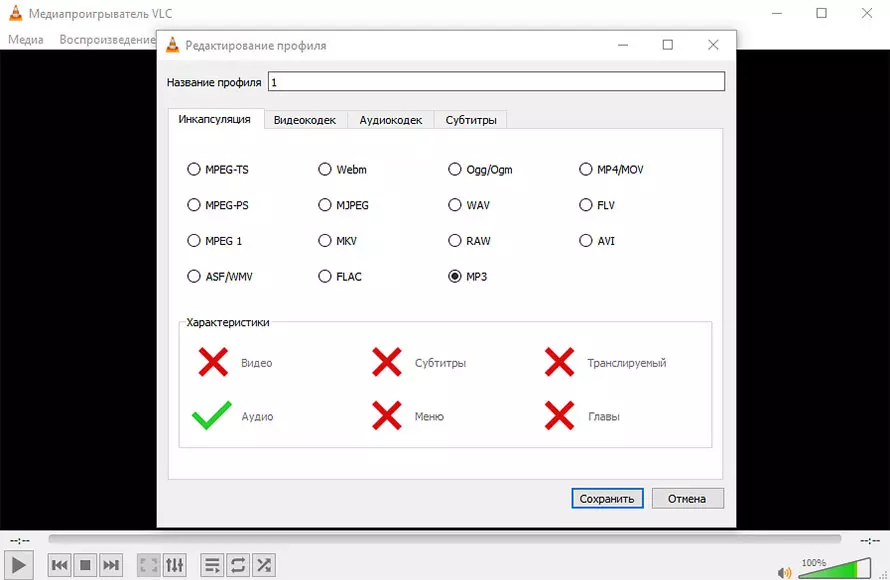Image resolution: width=890 pixels, height=580 pixels.
Task: Maximize the main VLC window
Action: 821,13
